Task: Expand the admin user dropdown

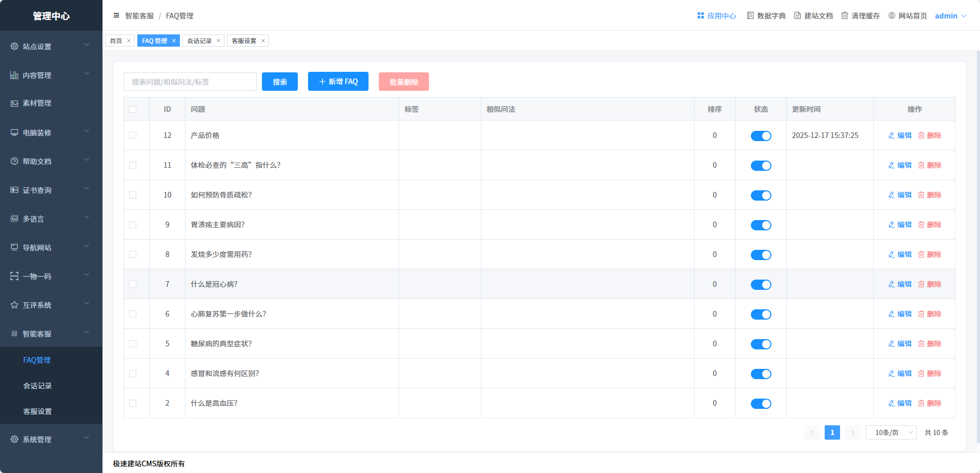Action: pyautogui.click(x=950, y=16)
